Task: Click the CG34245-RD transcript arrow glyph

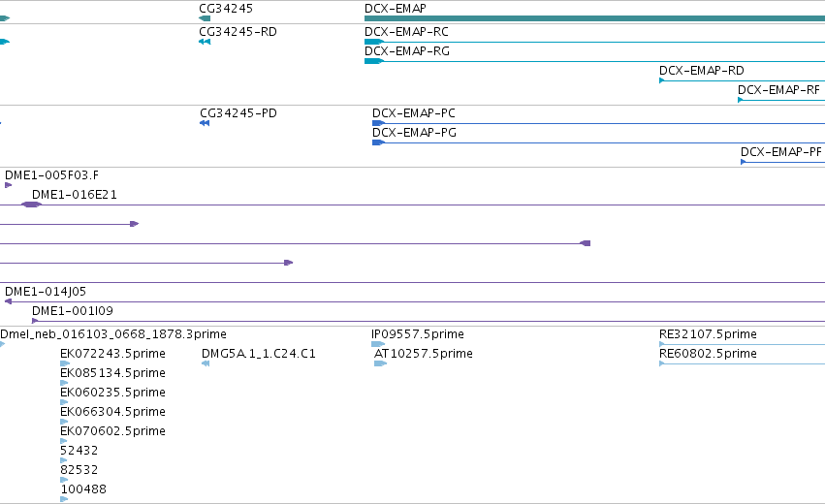Action: tap(205, 42)
